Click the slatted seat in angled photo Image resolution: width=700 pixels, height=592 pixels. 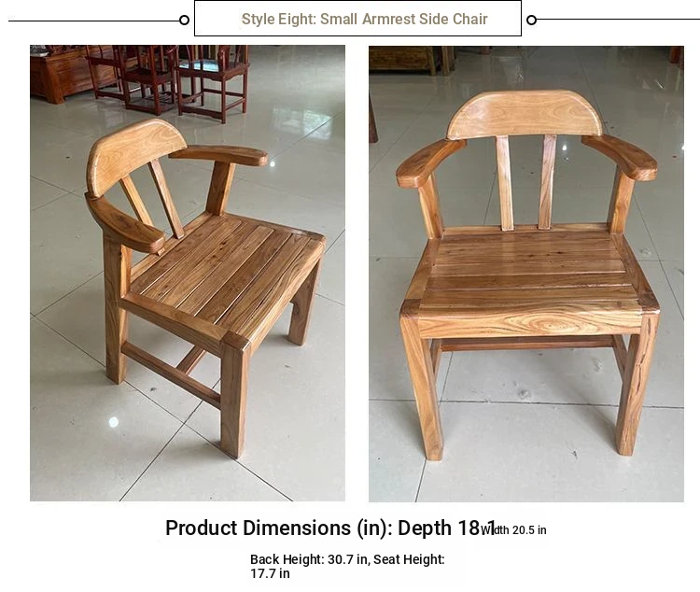pos(228,270)
